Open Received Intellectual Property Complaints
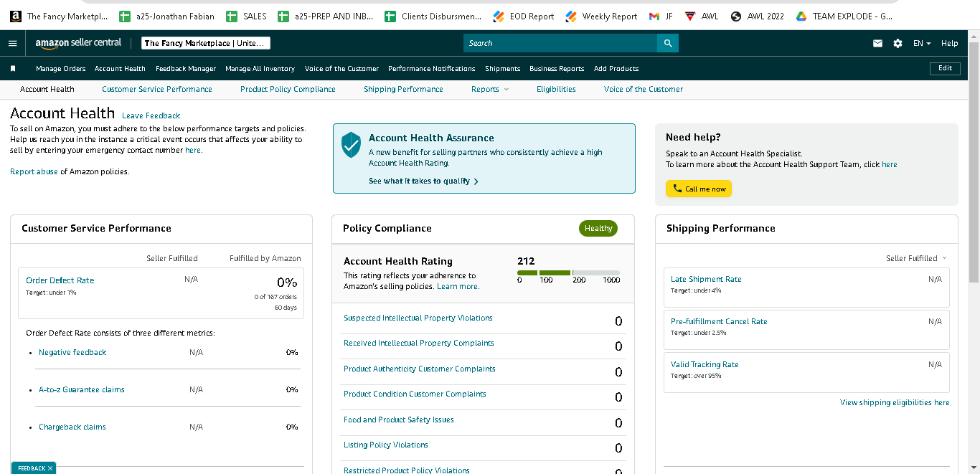 point(419,343)
